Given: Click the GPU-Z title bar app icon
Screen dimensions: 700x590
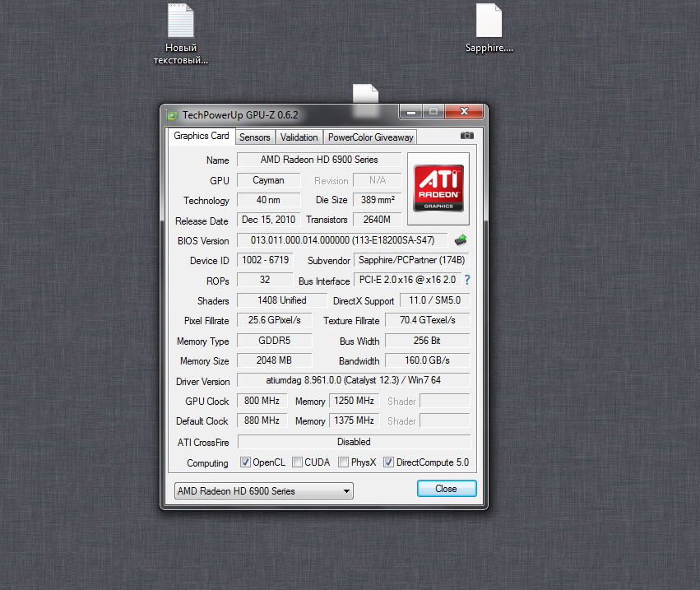Looking at the screenshot, I should (172, 115).
